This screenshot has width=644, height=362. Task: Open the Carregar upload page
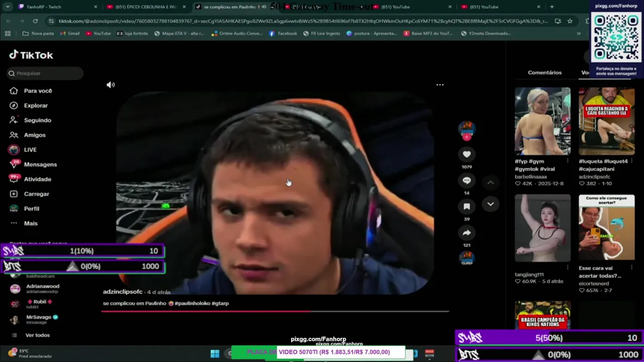[x=36, y=194]
